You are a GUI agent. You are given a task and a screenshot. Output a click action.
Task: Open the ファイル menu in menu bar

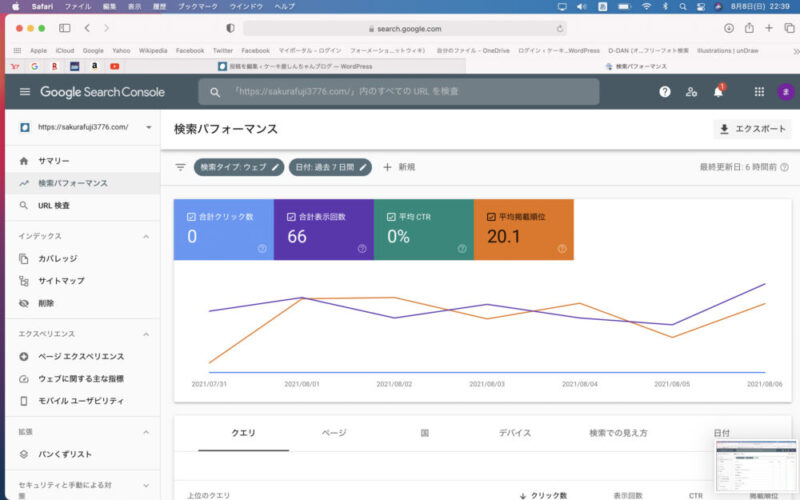click(78, 7)
